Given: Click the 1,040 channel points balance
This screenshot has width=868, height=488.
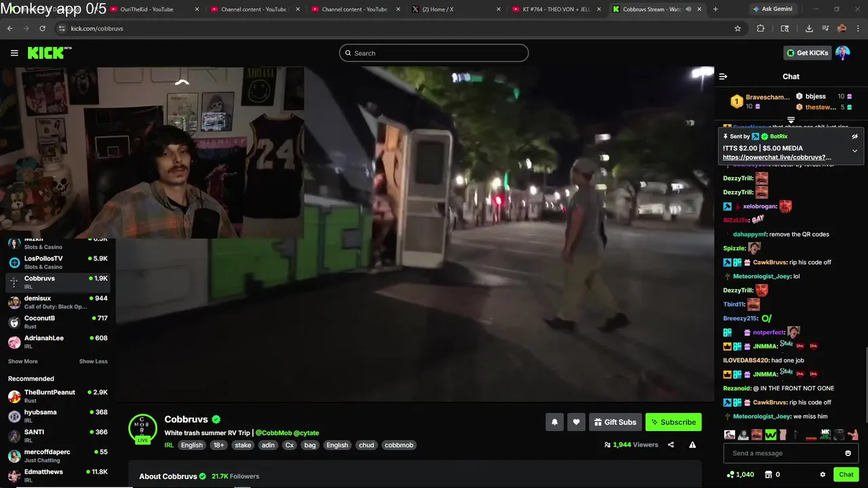Looking at the screenshot, I should point(740,474).
